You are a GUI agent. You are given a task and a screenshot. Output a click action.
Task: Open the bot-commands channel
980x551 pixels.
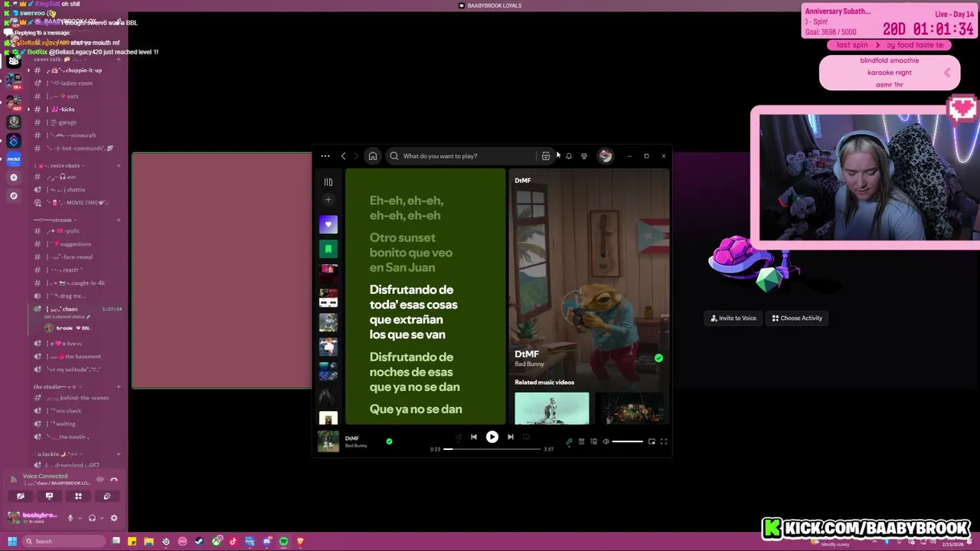pyautogui.click(x=74, y=148)
